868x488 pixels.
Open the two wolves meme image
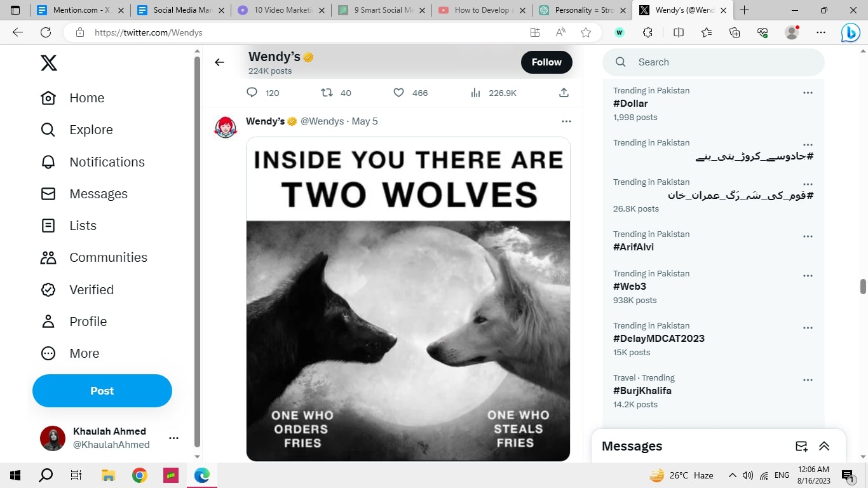[x=408, y=299]
